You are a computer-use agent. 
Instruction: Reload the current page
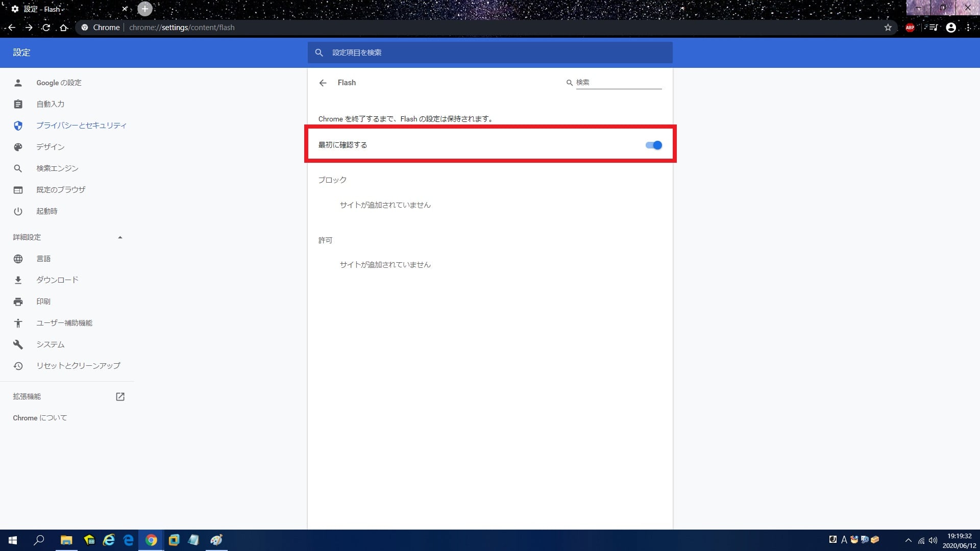[46, 28]
